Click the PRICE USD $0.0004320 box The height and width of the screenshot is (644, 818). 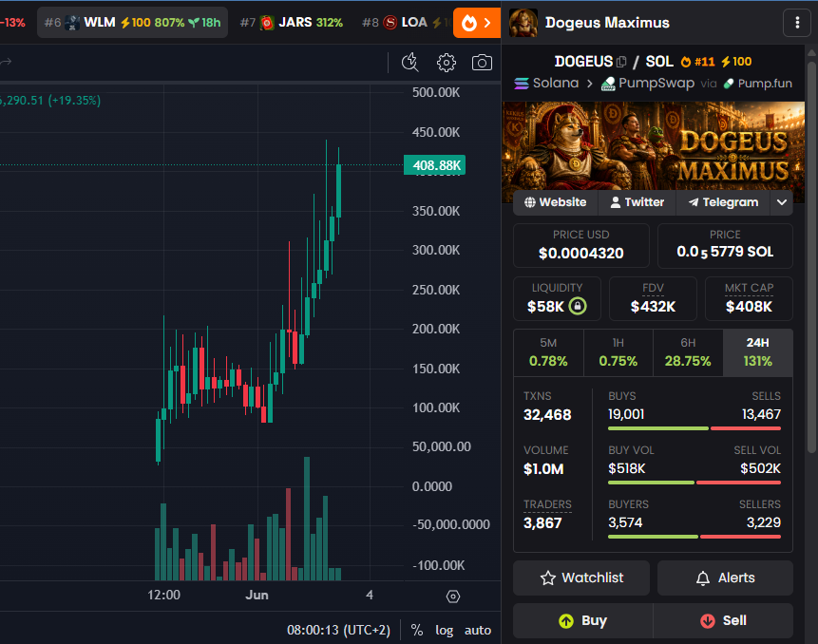[581, 246]
